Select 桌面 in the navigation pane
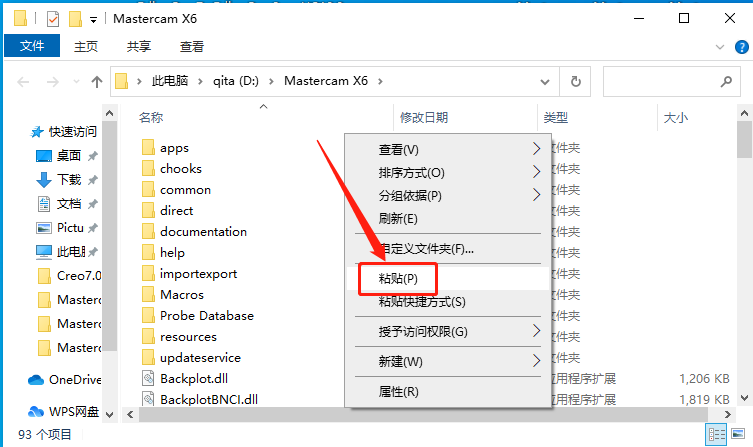Viewport: 753px width, 447px height. click(x=67, y=156)
